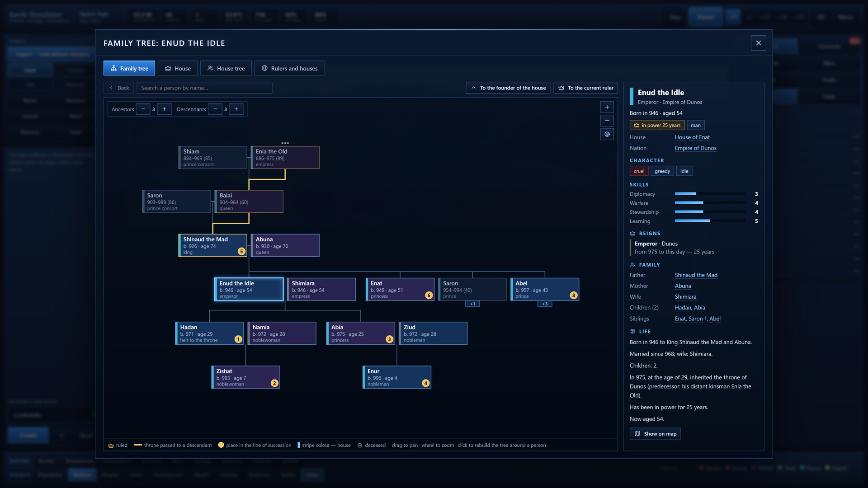Decrease the Descendants generation count
This screenshot has height=488, width=868.
[215, 109]
